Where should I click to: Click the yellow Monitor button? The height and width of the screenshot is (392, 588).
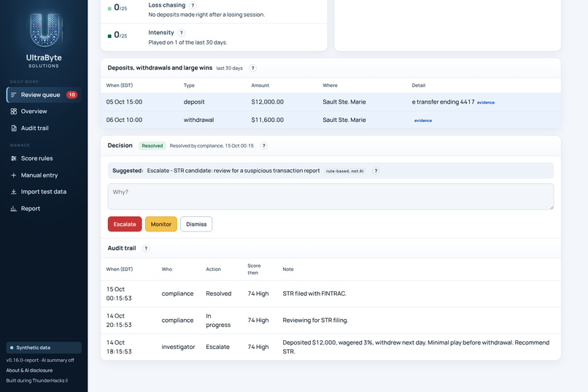pyautogui.click(x=161, y=224)
